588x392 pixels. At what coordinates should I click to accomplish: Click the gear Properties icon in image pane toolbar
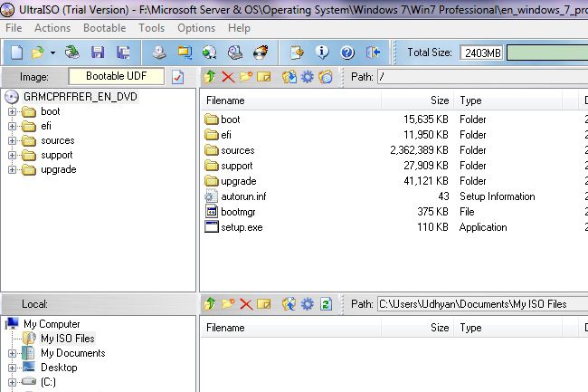308,77
